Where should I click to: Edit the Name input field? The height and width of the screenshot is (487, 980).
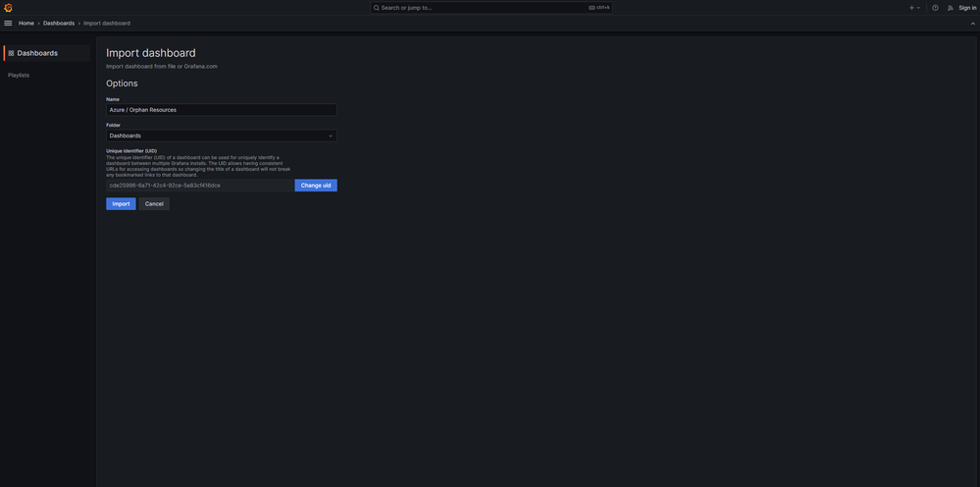tap(222, 109)
